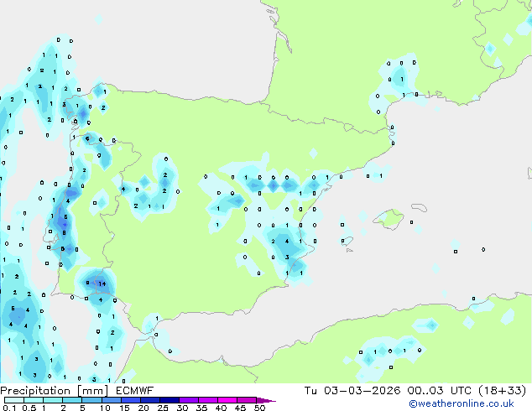This screenshot has height=411, width=532.
Task: Select the '50' legend label
Action: click(259, 408)
